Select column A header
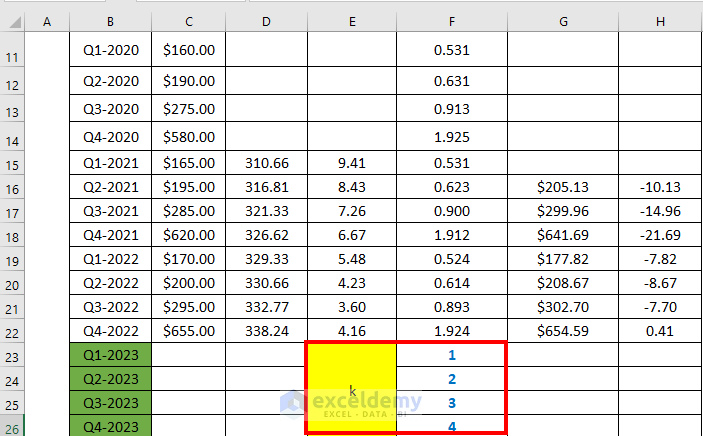703x436 pixels. tap(47, 22)
